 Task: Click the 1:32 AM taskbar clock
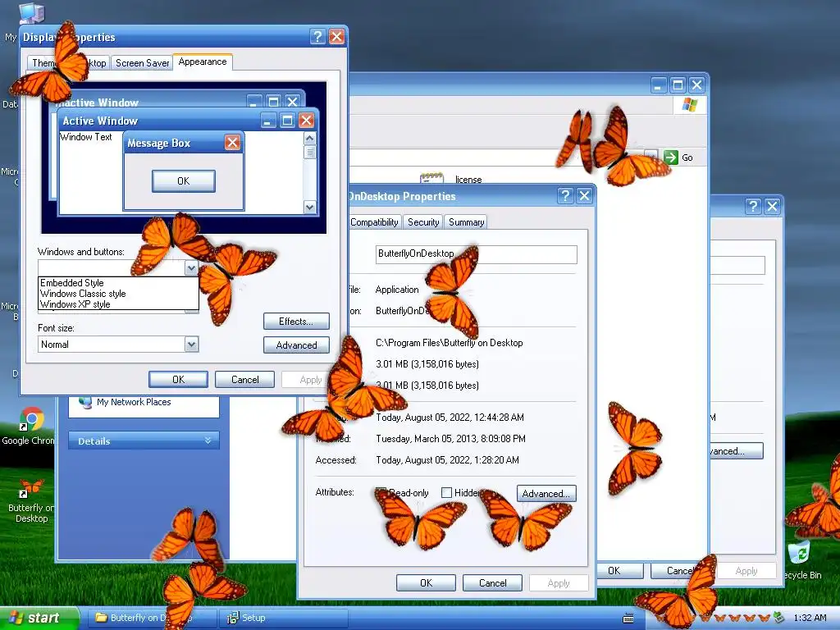click(x=810, y=618)
